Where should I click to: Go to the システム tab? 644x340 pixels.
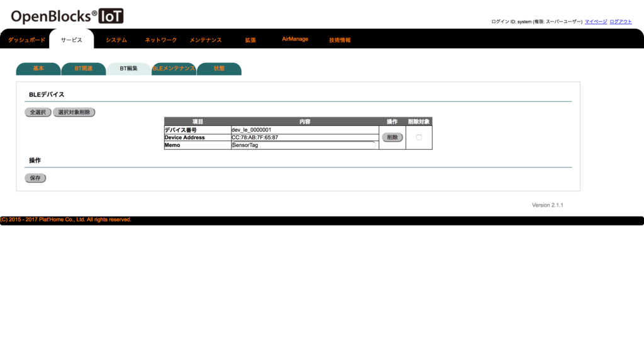click(x=116, y=40)
